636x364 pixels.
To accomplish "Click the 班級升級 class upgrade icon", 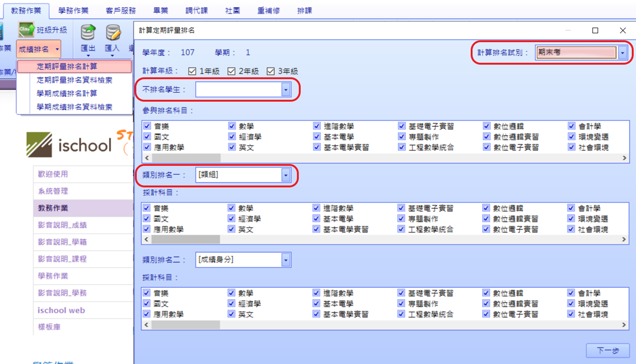I will pyautogui.click(x=26, y=29).
